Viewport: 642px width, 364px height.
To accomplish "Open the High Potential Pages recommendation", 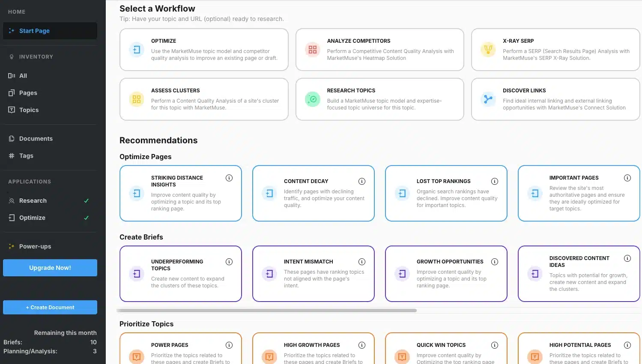I will coord(579,349).
